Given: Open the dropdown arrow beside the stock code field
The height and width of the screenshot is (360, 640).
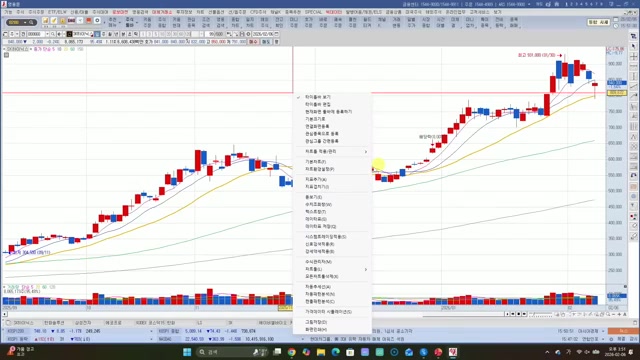Looking at the screenshot, I should click(x=47, y=34).
